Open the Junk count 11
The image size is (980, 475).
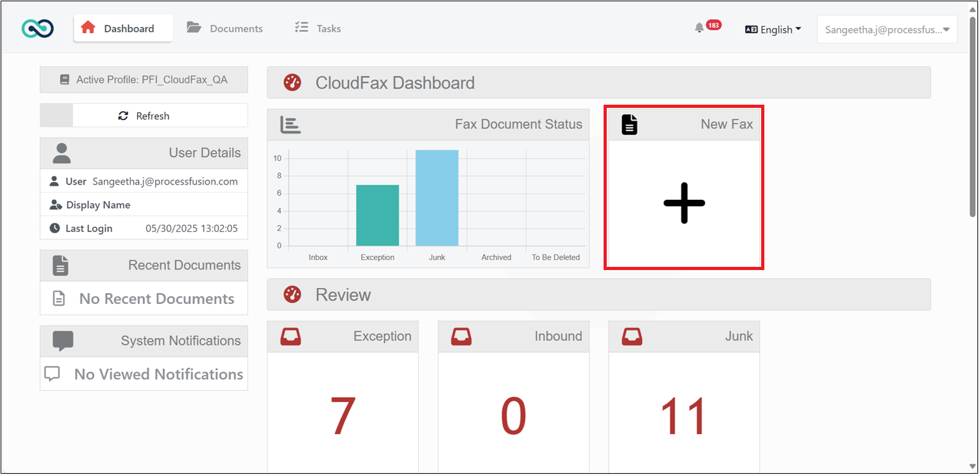coord(683,416)
